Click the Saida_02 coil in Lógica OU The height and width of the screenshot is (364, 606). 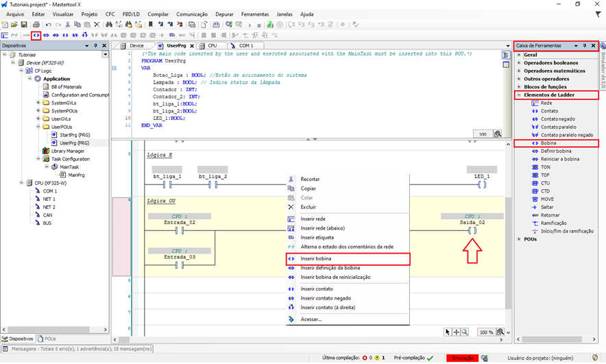tap(472, 231)
